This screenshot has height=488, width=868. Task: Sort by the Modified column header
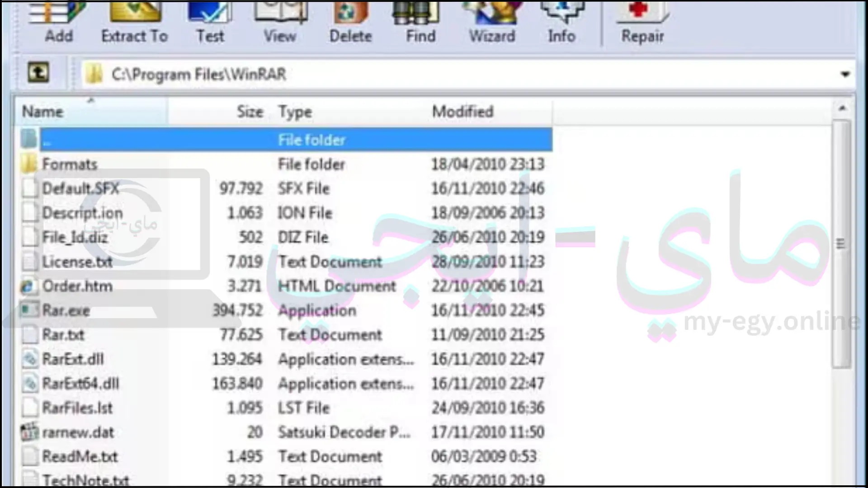point(489,112)
